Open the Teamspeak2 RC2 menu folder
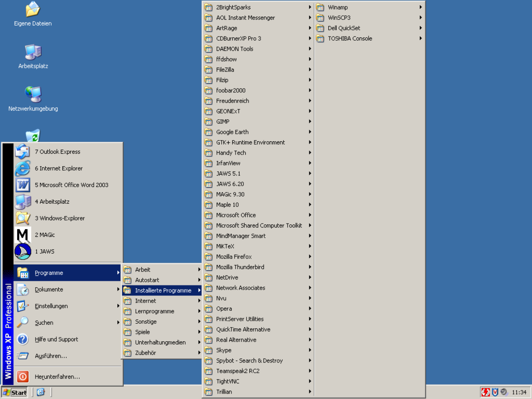The width and height of the screenshot is (532, 399). click(258, 371)
